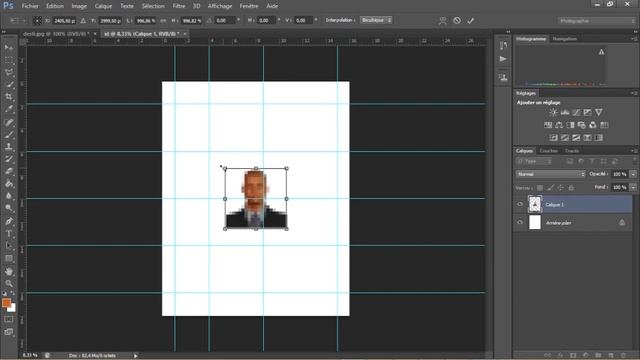The width and height of the screenshot is (640, 360).
Task: Add a Curves adjustment
Action: (576, 112)
